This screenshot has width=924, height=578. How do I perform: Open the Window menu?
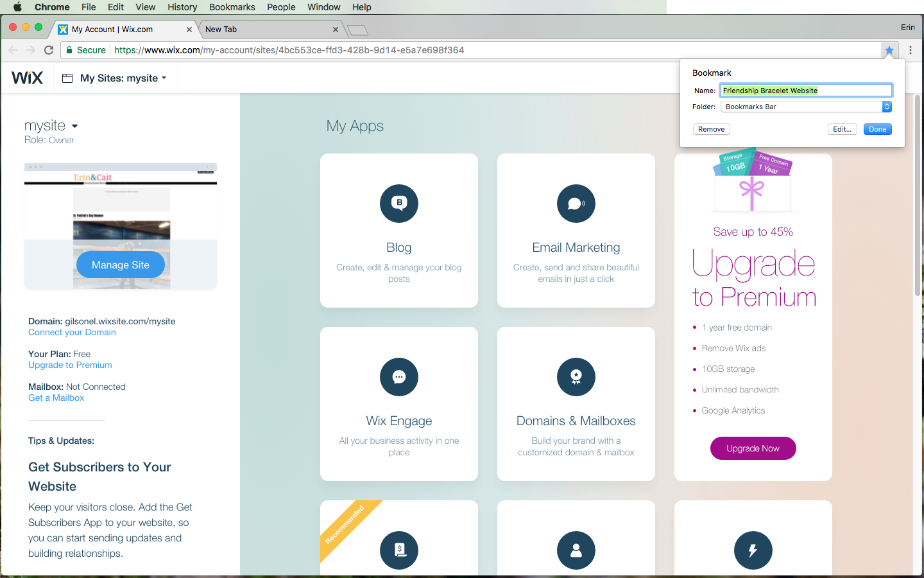pyautogui.click(x=324, y=7)
